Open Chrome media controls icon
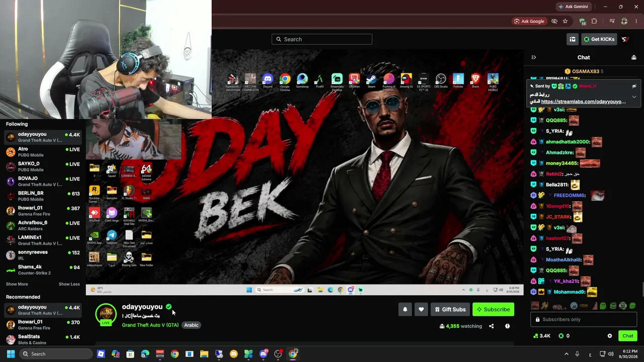 (612, 21)
